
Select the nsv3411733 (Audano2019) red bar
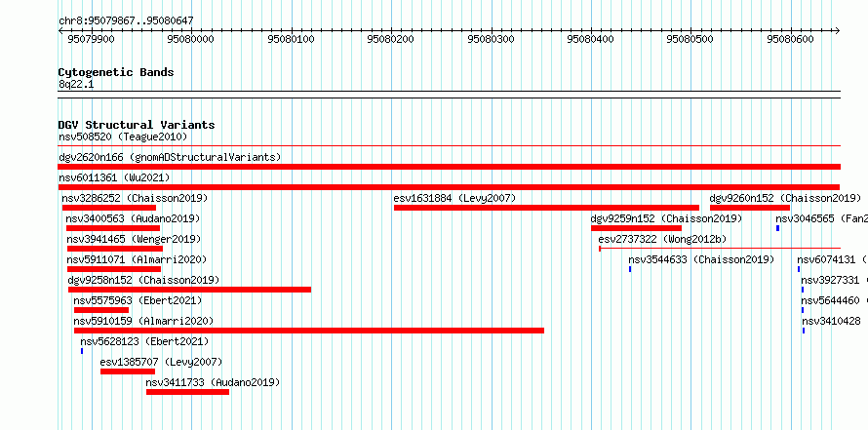point(187,392)
